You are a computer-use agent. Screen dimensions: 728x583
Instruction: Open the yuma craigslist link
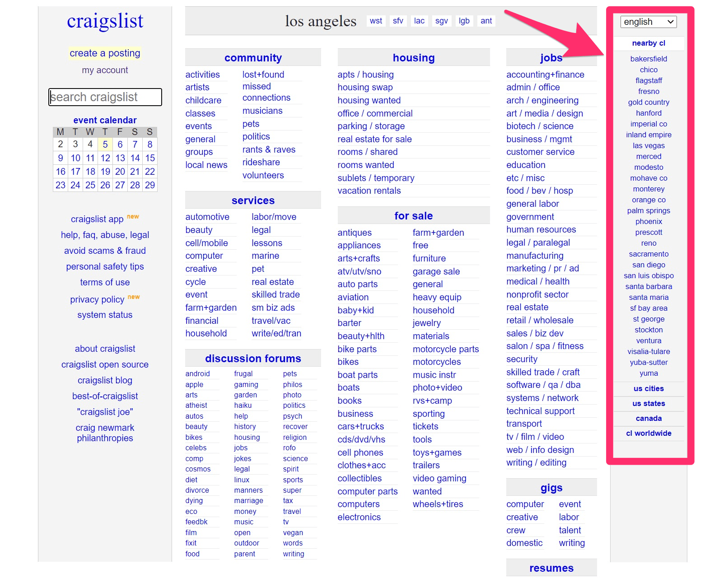(649, 373)
